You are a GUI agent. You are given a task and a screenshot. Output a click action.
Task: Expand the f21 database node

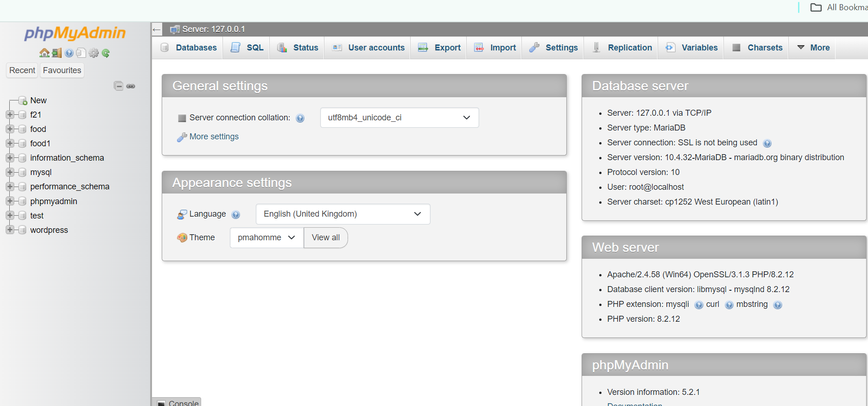click(10, 115)
